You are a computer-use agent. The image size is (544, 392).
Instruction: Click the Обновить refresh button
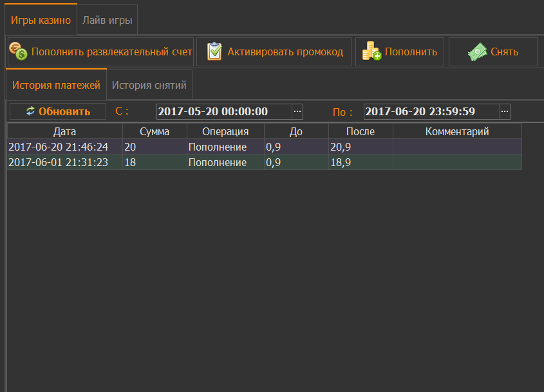58,111
